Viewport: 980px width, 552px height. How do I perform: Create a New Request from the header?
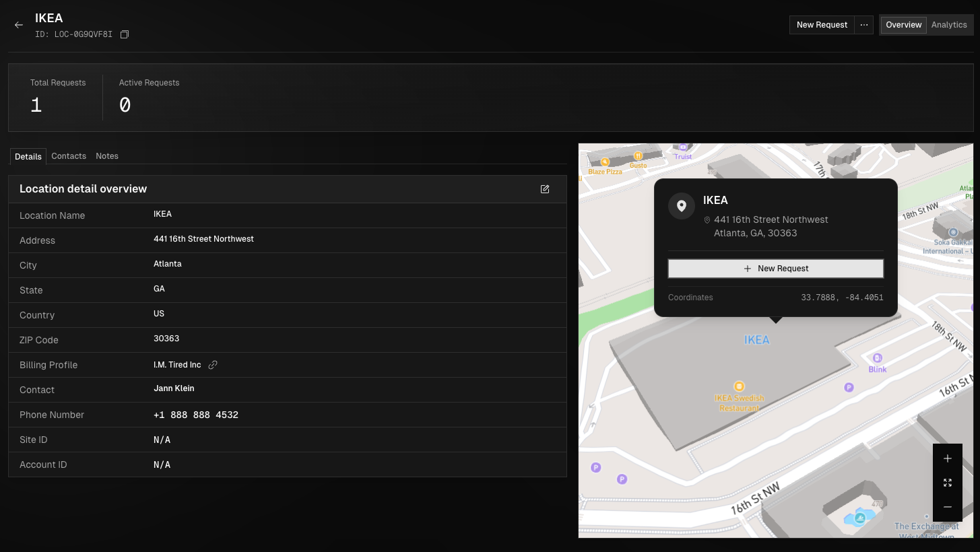(822, 25)
